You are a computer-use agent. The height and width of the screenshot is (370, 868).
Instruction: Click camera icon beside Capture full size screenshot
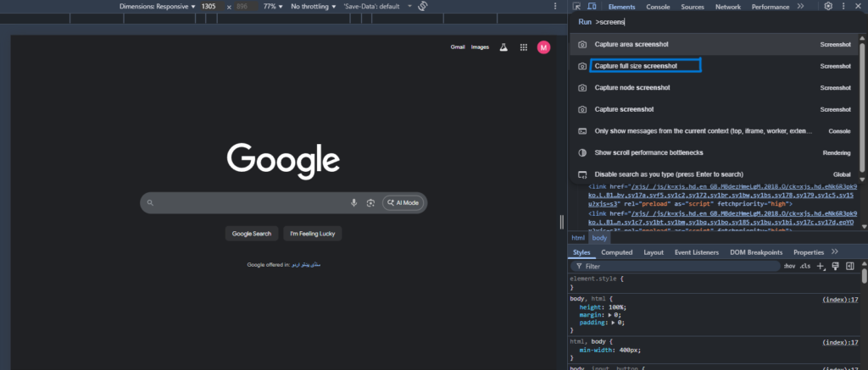[x=582, y=66]
